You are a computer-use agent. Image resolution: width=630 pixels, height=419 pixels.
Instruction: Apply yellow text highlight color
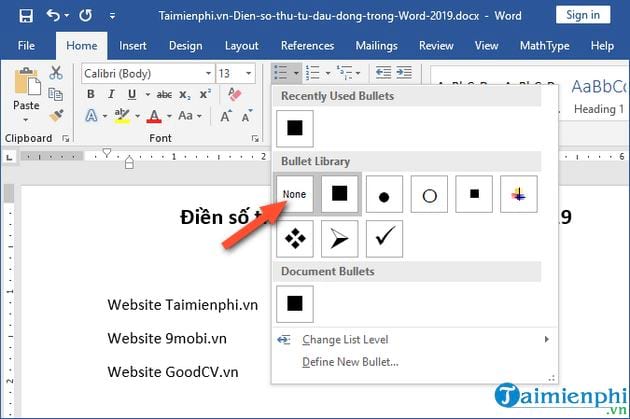pos(121,116)
